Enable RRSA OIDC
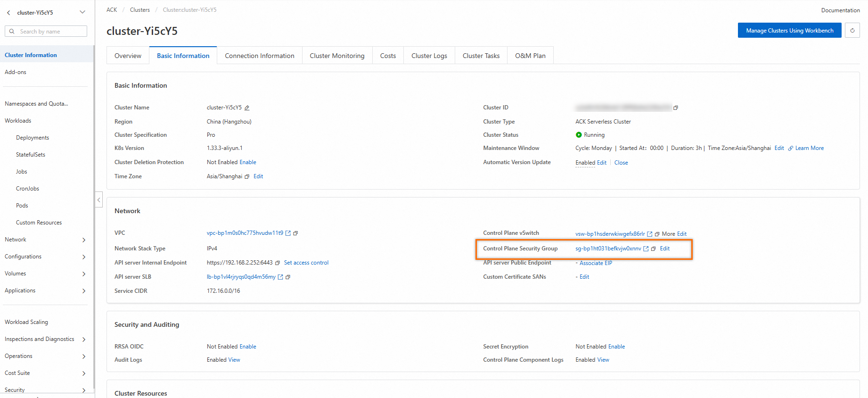Viewport: 868px width, 398px height. point(248,347)
